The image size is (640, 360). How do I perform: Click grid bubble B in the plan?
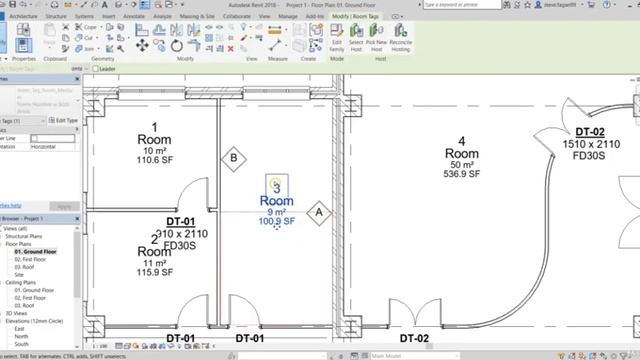234,158
